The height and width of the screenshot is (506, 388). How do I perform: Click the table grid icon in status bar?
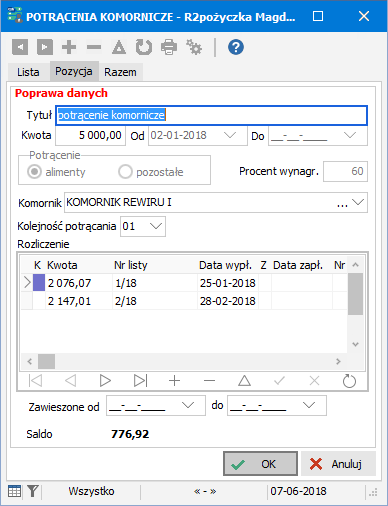pos(14,491)
